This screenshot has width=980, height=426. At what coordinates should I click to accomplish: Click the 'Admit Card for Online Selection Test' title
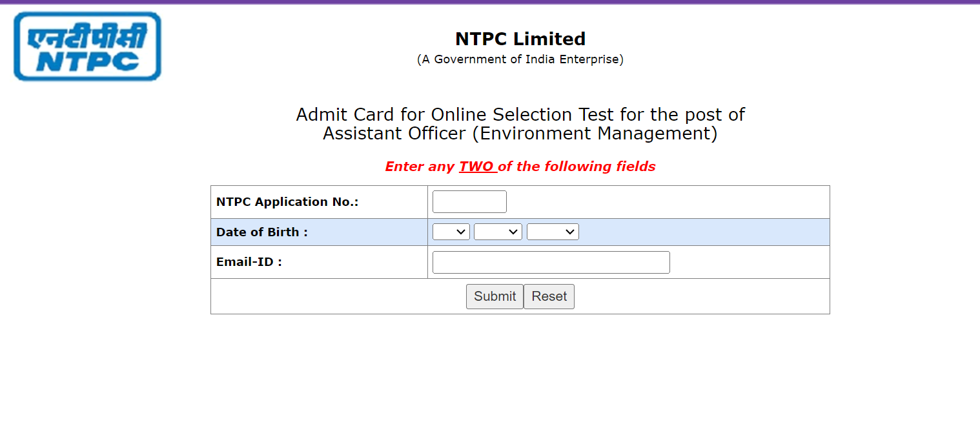coord(520,124)
